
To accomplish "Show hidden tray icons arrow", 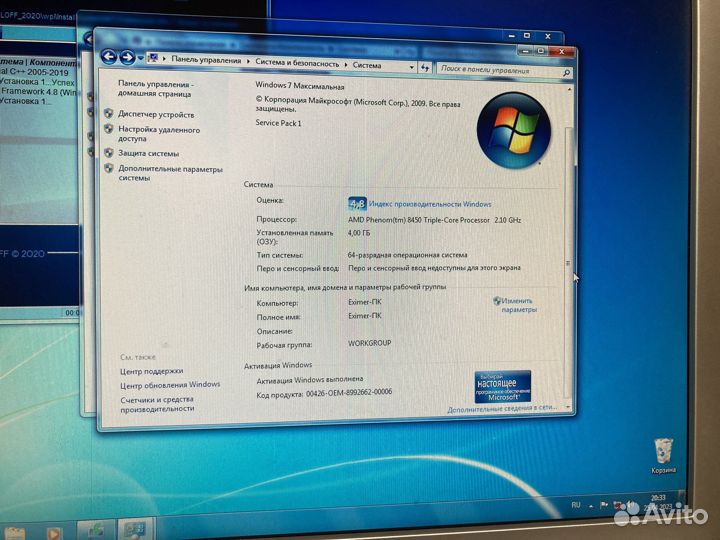I will point(591,506).
